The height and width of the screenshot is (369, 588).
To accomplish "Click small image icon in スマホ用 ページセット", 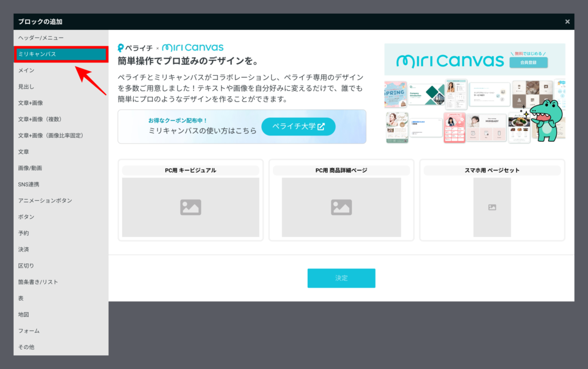I will click(492, 207).
